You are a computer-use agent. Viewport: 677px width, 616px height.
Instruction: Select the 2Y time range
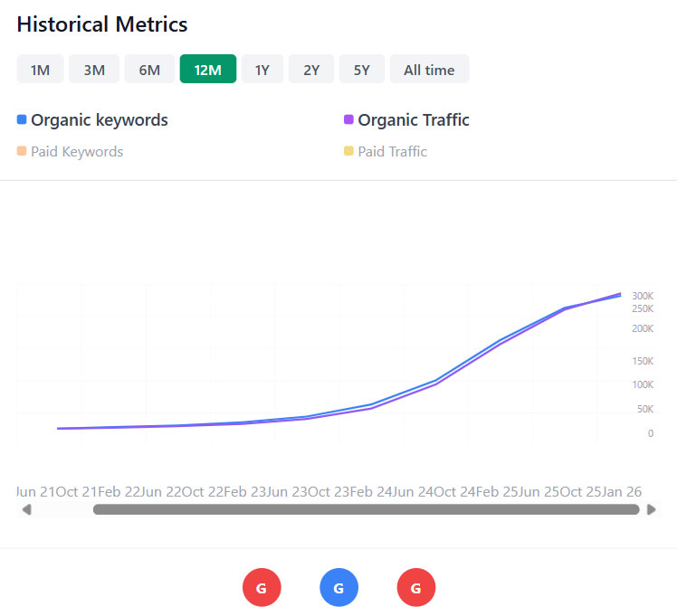[311, 70]
